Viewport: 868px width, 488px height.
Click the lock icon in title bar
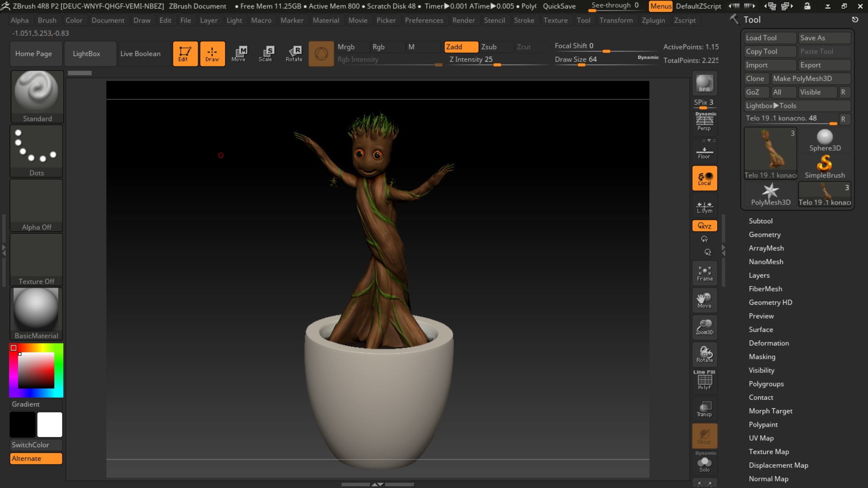tap(807, 6)
